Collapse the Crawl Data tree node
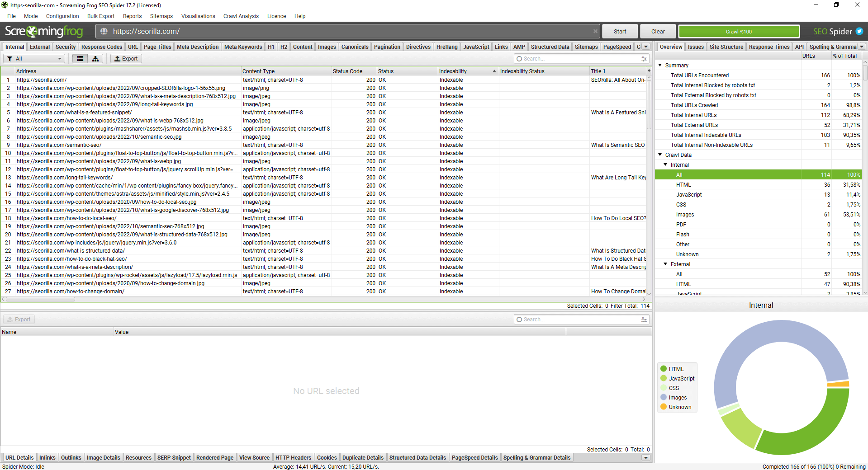The height and width of the screenshot is (470, 868). pyautogui.click(x=660, y=155)
